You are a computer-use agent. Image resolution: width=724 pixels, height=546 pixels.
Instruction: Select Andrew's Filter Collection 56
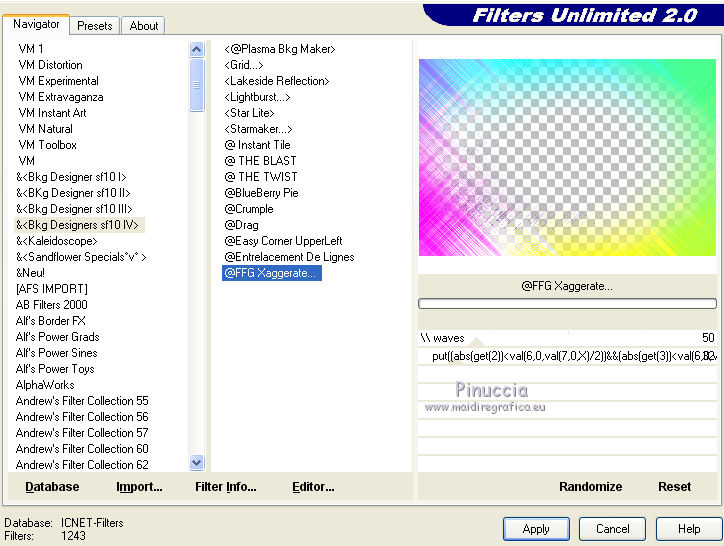[82, 417]
